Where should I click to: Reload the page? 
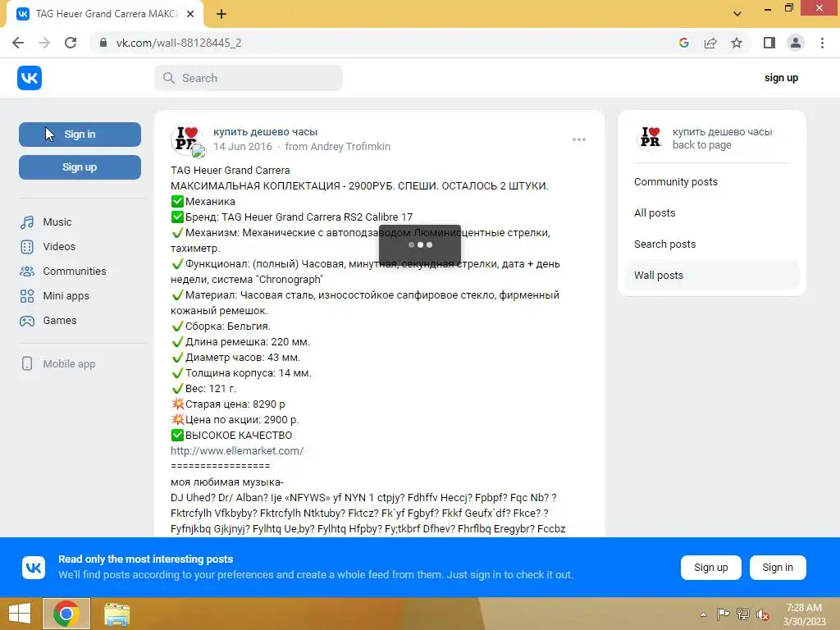[x=71, y=43]
